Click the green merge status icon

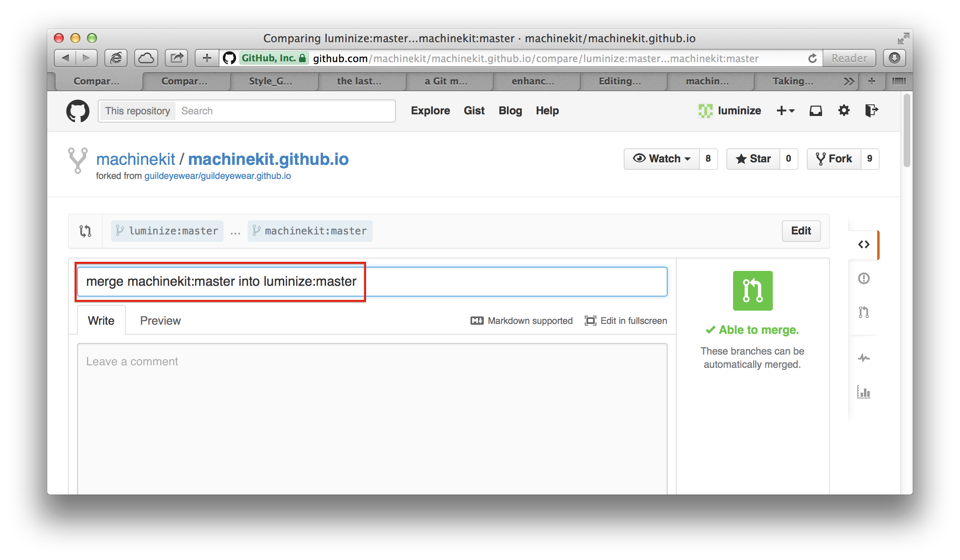click(753, 291)
